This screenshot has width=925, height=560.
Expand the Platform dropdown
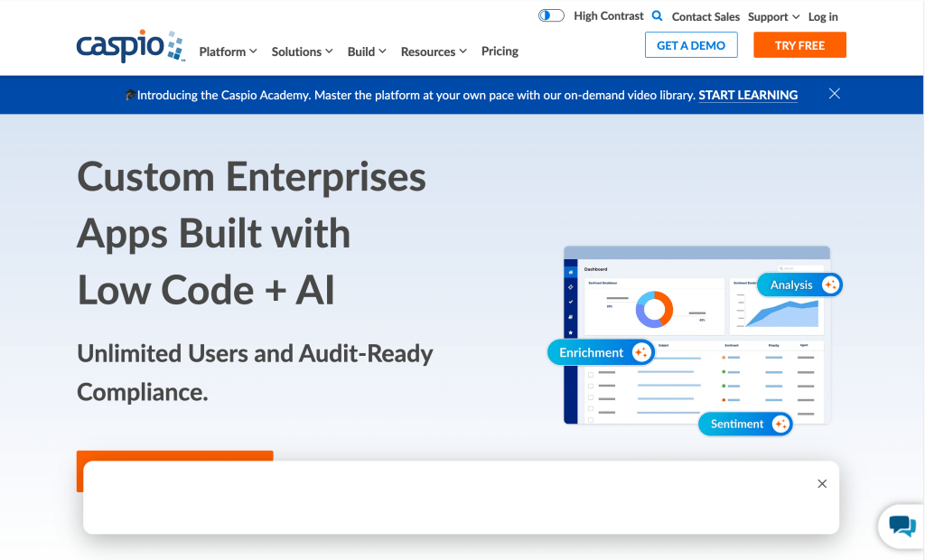[x=223, y=51]
